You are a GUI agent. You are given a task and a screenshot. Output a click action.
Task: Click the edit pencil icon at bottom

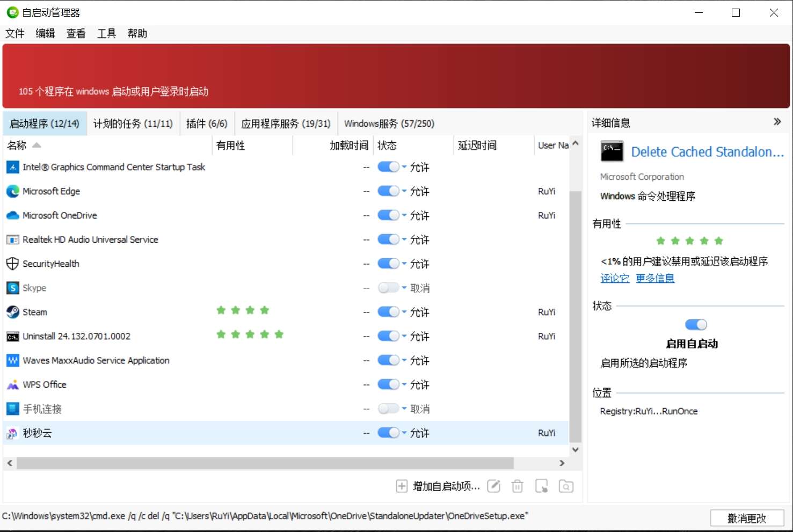tap(493, 486)
